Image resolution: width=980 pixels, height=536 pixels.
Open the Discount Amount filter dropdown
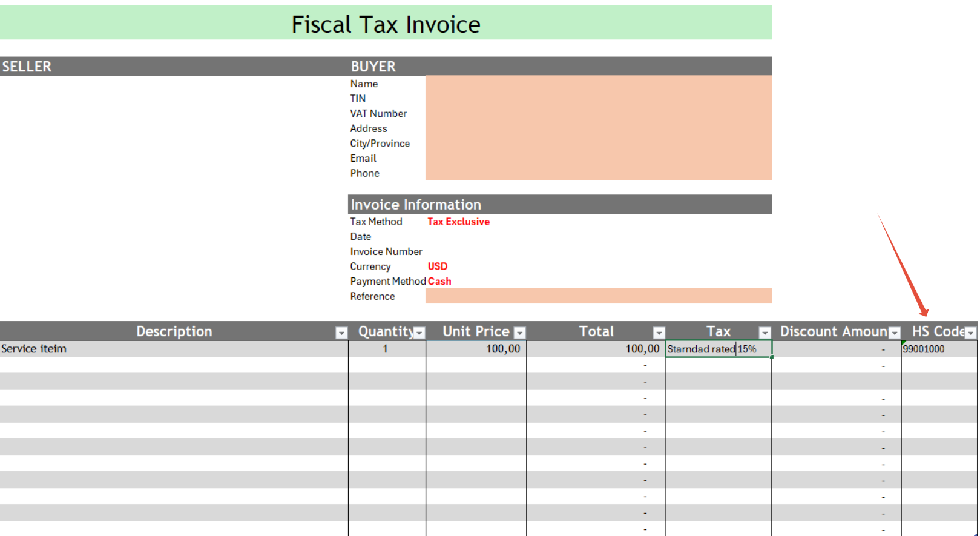click(x=895, y=333)
